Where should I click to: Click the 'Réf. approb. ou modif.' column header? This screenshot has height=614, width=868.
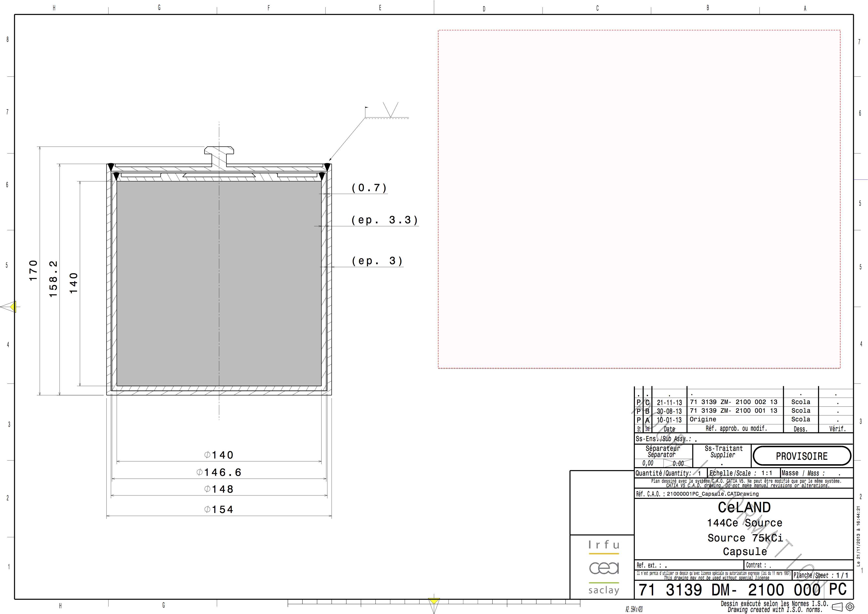[x=736, y=428]
